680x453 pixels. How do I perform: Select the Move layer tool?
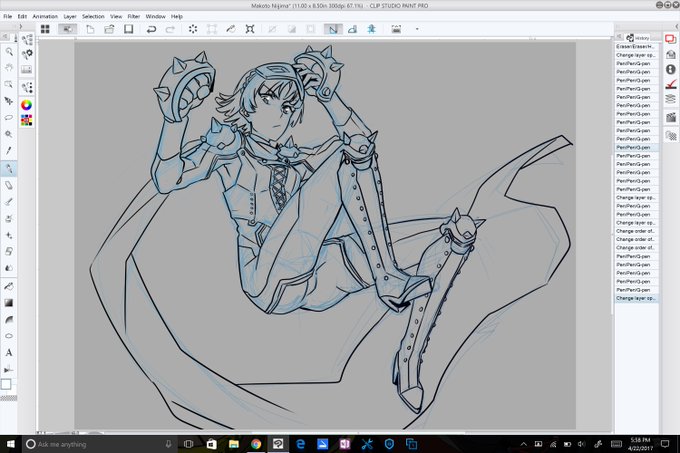tap(9, 101)
